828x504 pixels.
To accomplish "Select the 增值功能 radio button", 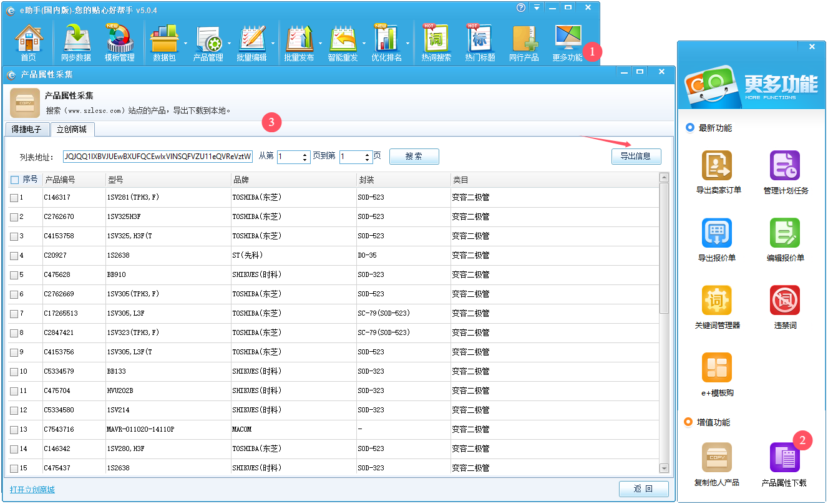I will click(689, 422).
